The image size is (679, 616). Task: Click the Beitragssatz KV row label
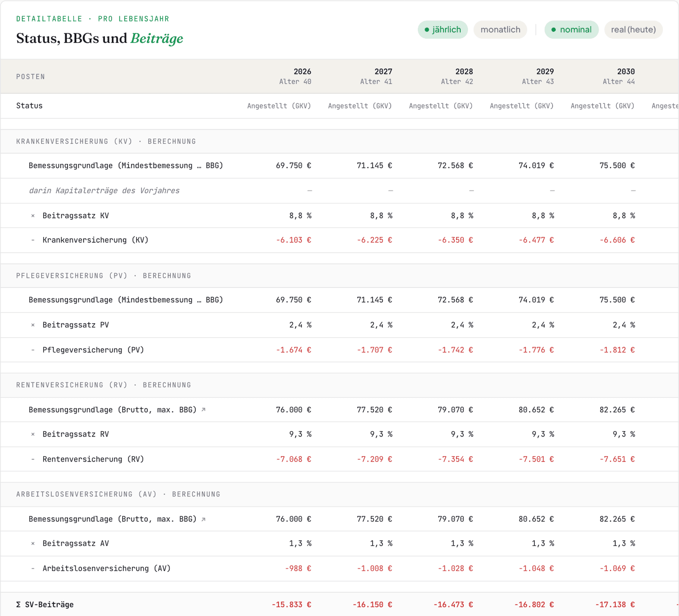pyautogui.click(x=76, y=216)
